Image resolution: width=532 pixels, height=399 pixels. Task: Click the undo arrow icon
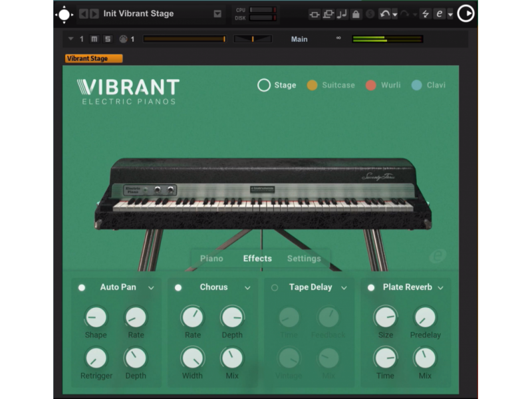pyautogui.click(x=385, y=14)
